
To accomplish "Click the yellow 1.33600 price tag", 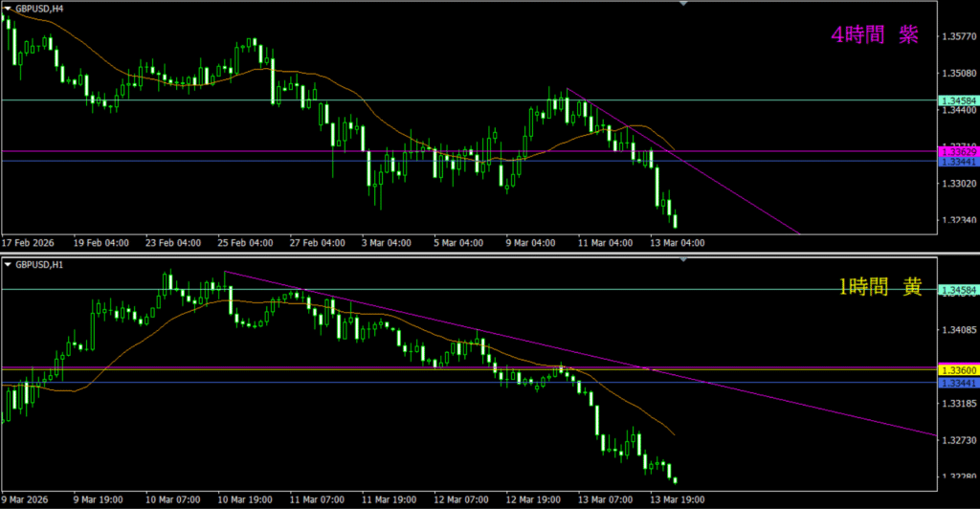I will pyautogui.click(x=958, y=370).
